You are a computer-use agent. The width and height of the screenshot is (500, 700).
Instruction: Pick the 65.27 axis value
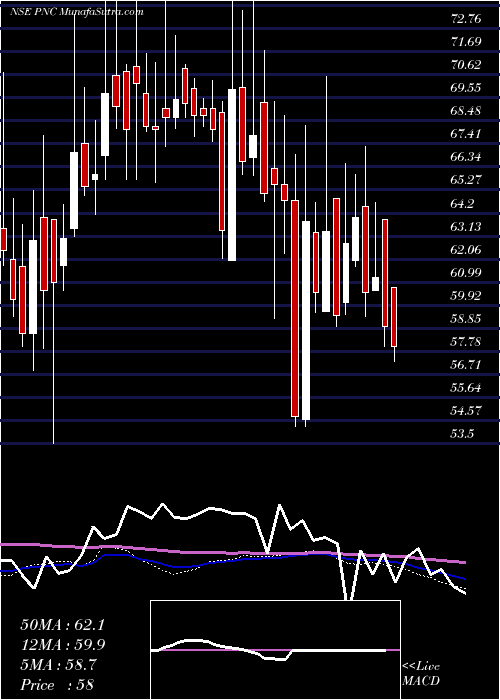[466, 180]
